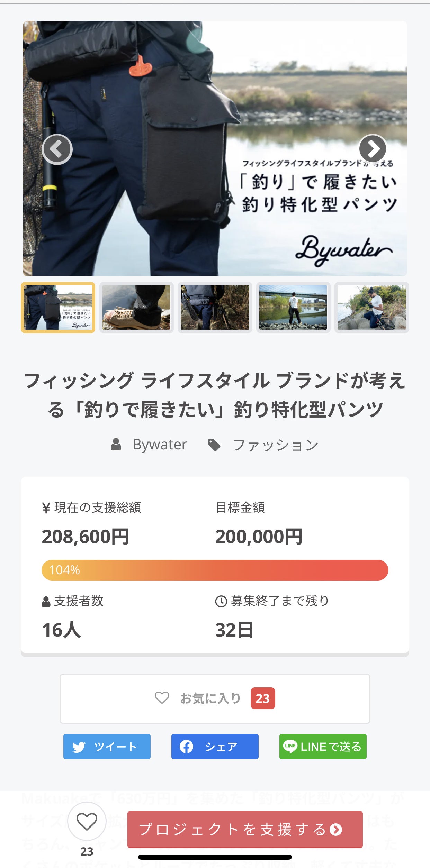Select second thumbnail showing shoe closeup
430x868 pixels.
tap(136, 307)
